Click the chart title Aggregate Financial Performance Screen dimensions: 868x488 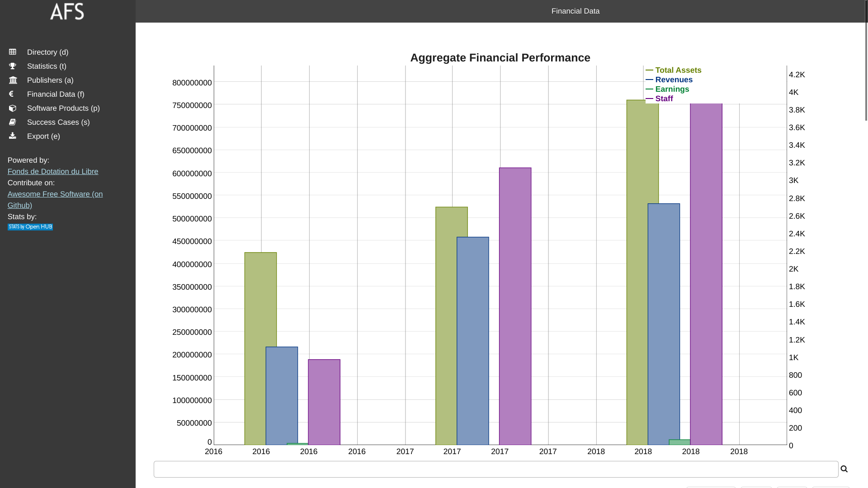point(500,58)
